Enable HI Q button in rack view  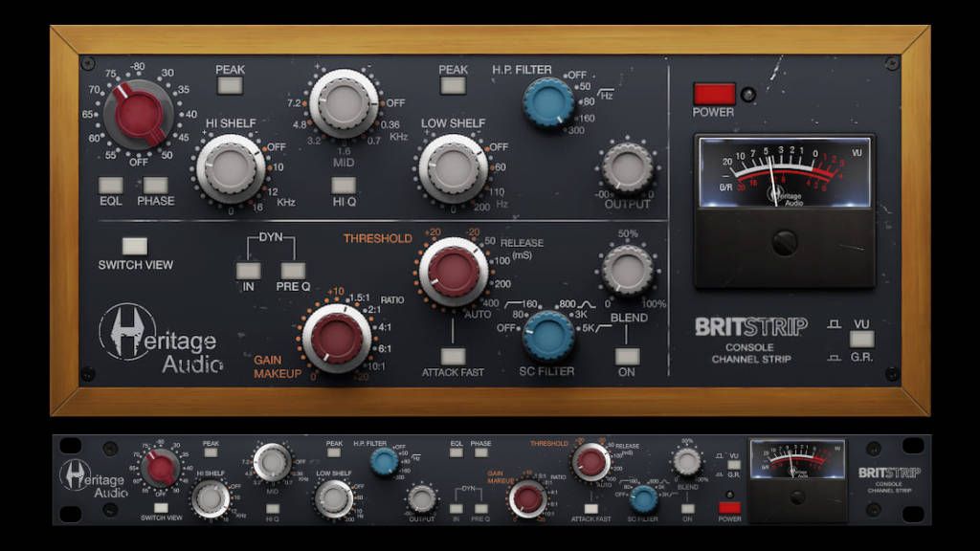(x=273, y=508)
